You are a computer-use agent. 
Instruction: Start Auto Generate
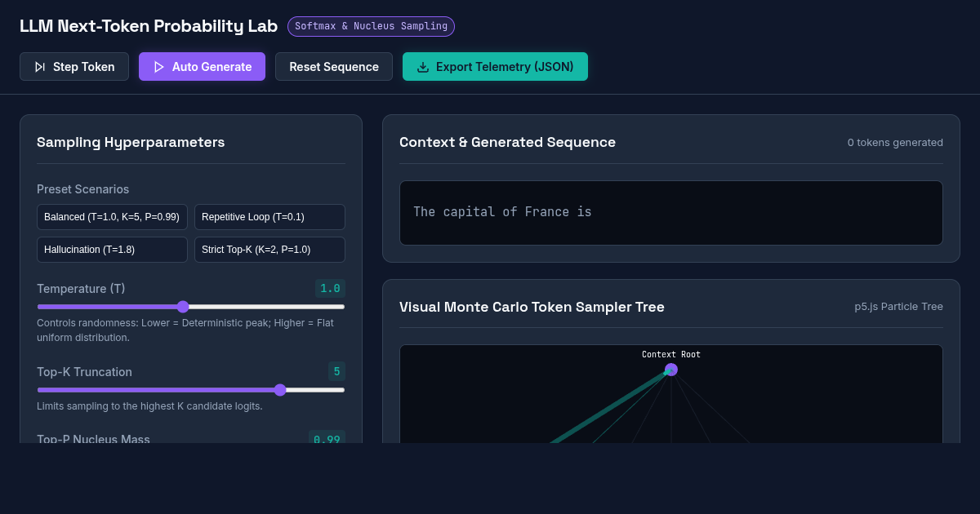tap(202, 67)
